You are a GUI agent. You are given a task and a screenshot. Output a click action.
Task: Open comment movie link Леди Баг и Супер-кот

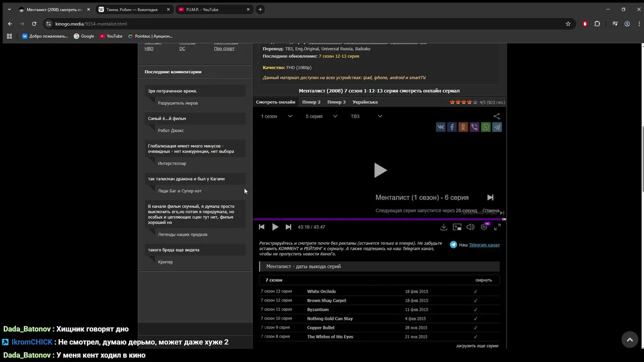coord(180,191)
